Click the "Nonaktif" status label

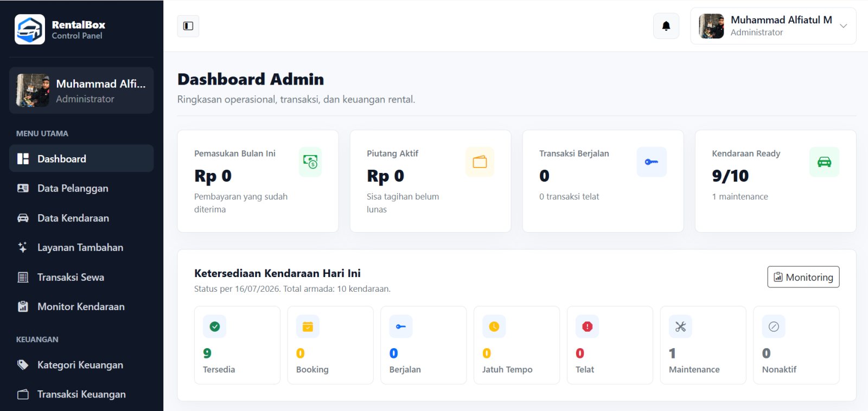pyautogui.click(x=779, y=369)
